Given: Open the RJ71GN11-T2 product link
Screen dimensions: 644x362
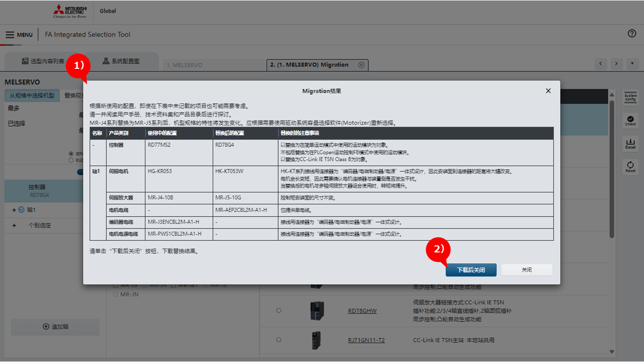Looking at the screenshot, I should point(366,340).
